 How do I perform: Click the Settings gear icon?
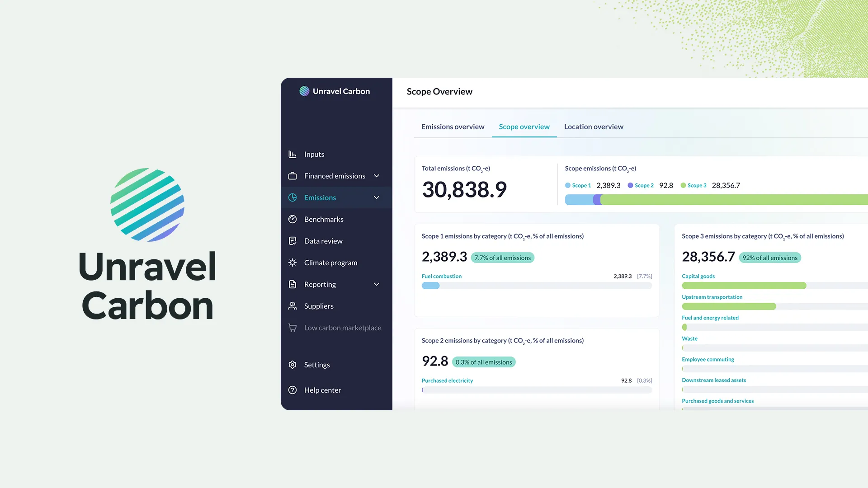point(293,365)
